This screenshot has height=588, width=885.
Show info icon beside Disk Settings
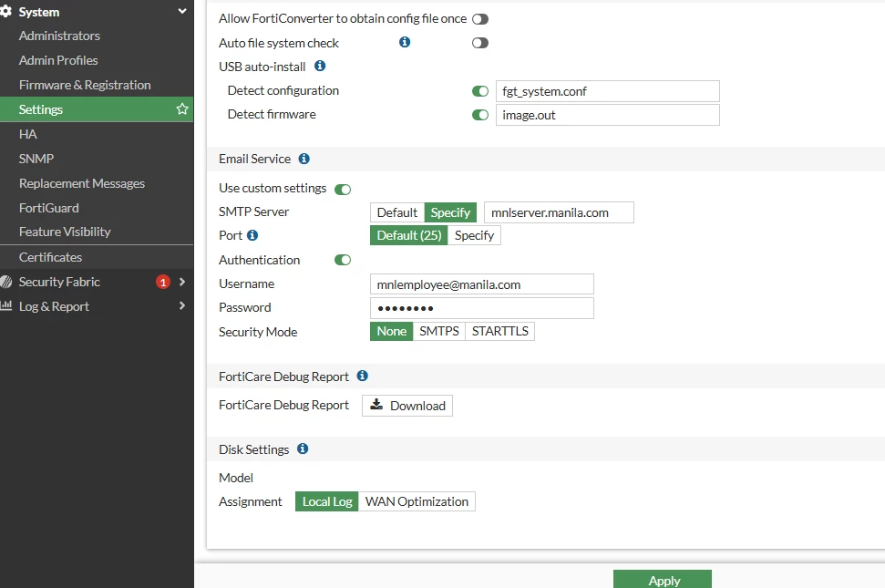pos(303,449)
